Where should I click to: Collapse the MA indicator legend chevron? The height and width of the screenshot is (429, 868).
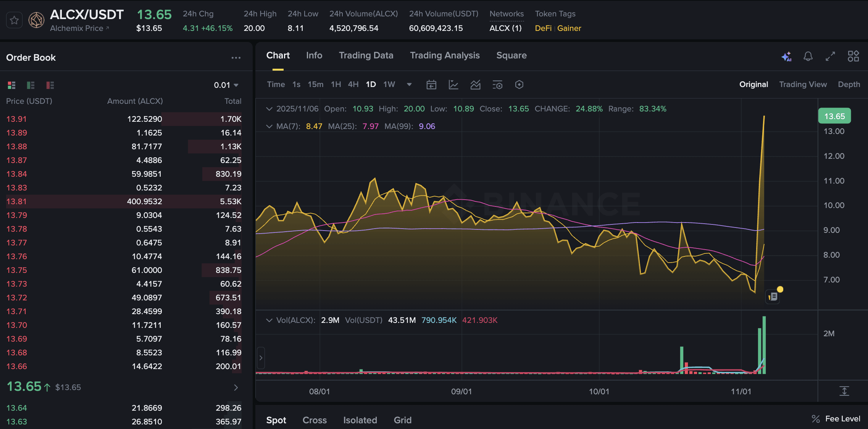tap(269, 126)
